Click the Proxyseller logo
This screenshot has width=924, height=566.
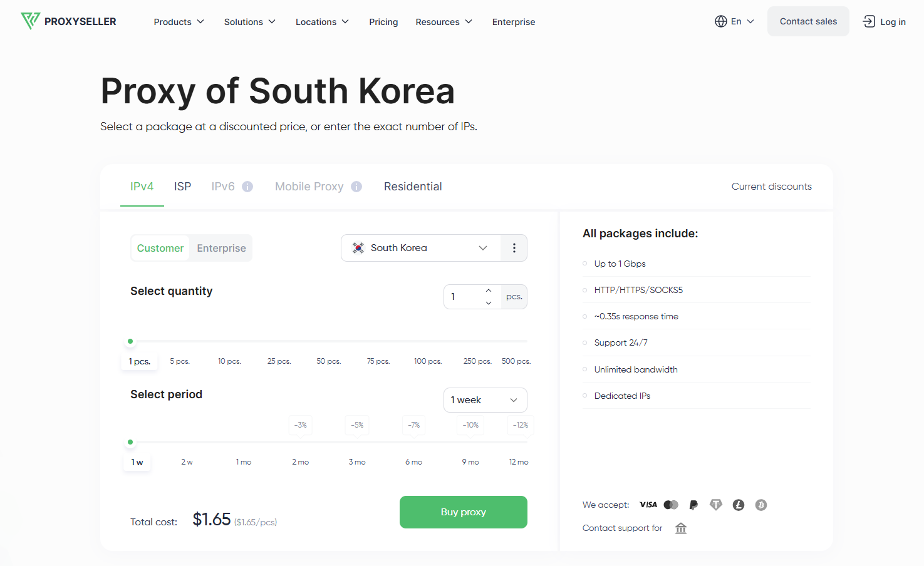tap(68, 21)
